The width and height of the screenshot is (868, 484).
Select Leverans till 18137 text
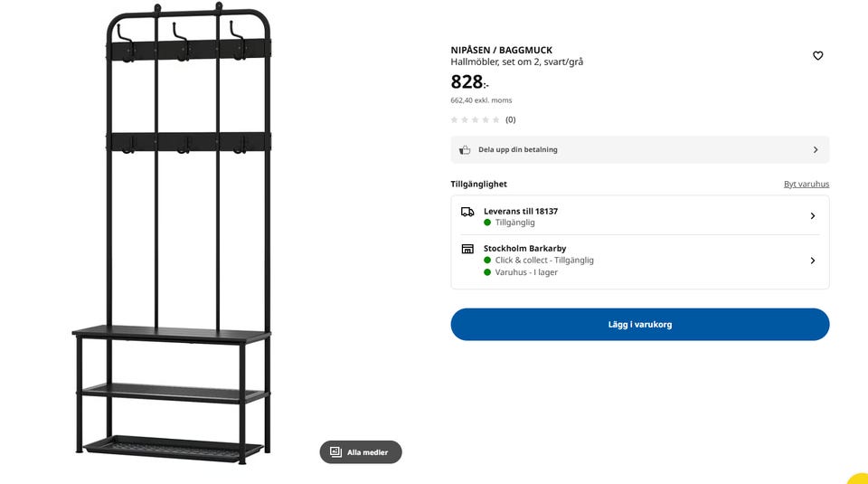[x=520, y=212]
